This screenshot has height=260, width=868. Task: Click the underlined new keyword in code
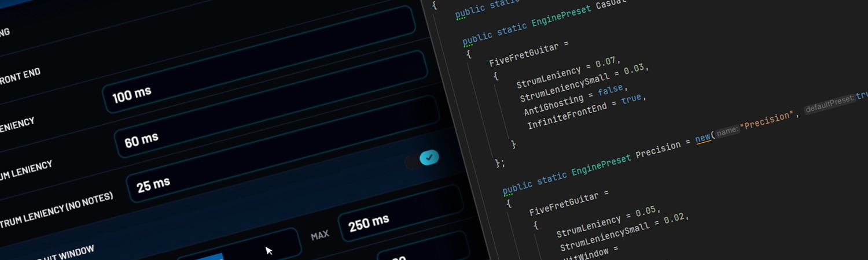(x=703, y=138)
